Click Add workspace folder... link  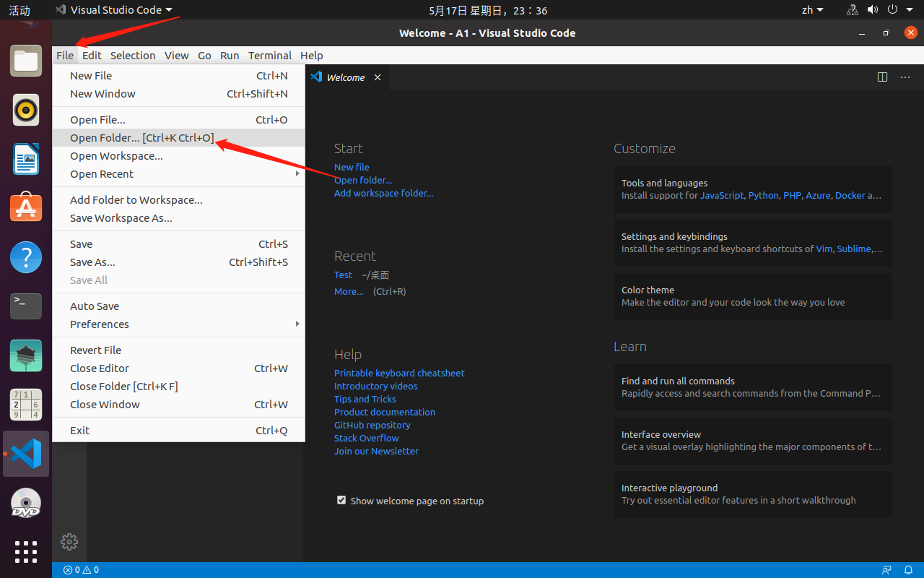click(x=383, y=193)
